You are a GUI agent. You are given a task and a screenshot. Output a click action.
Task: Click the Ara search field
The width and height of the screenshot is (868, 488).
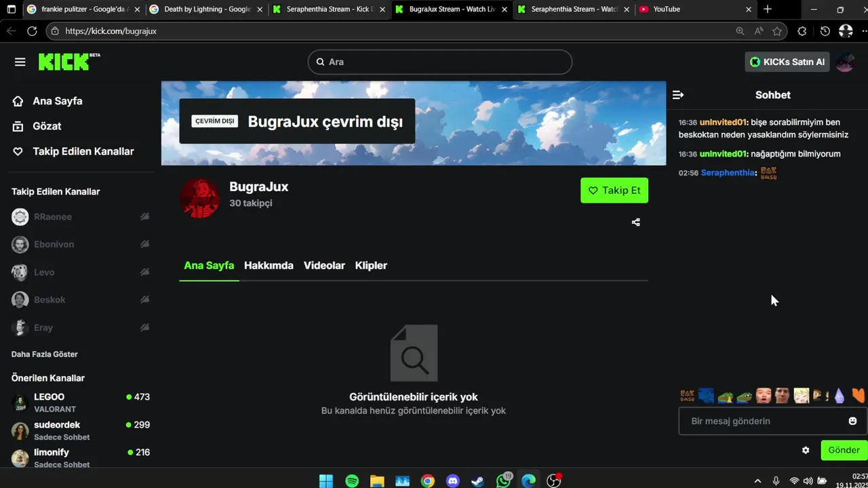439,62
